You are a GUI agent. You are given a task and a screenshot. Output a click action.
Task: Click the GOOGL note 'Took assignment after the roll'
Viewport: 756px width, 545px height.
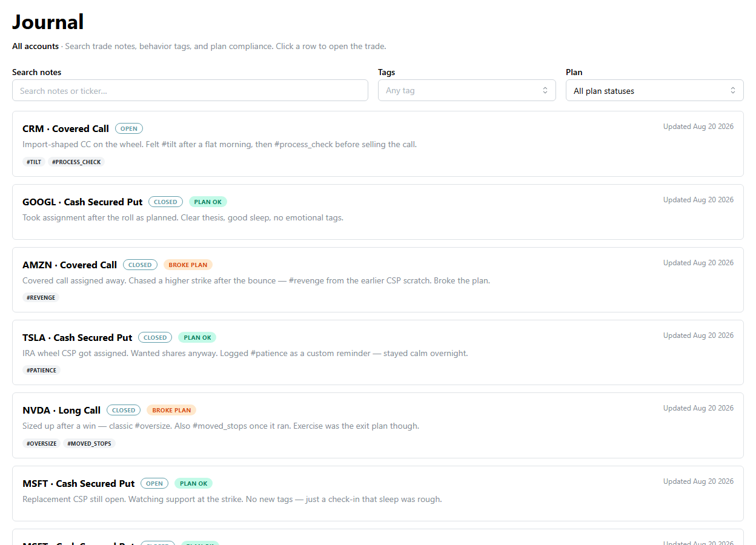point(183,218)
